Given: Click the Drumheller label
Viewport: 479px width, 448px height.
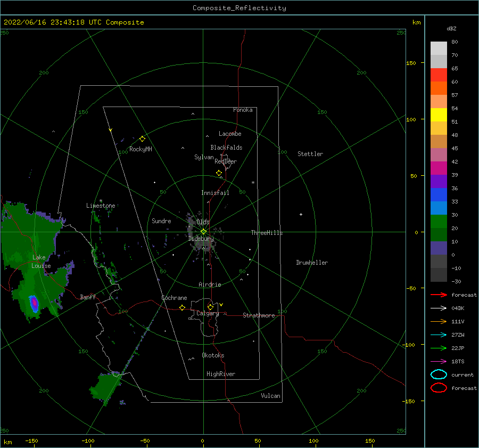Looking at the screenshot, I should coord(312,263).
